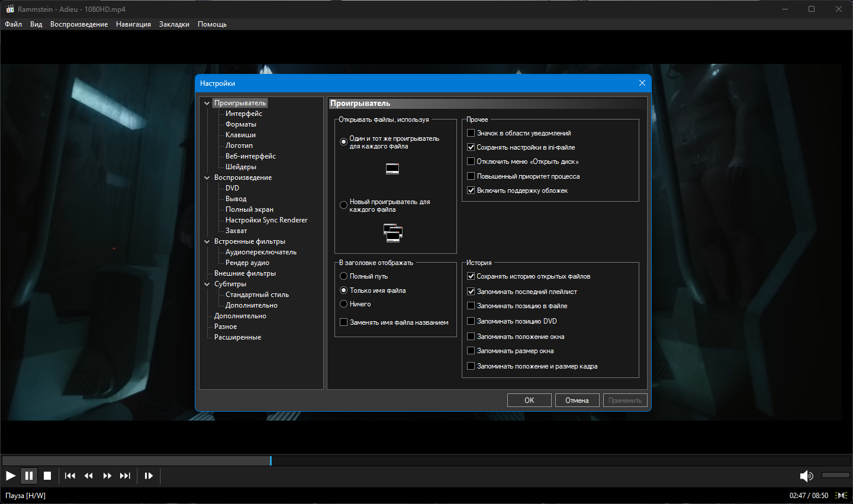Collapse the Встроенные фильтры node
This screenshot has height=504, width=853.
pyautogui.click(x=207, y=241)
